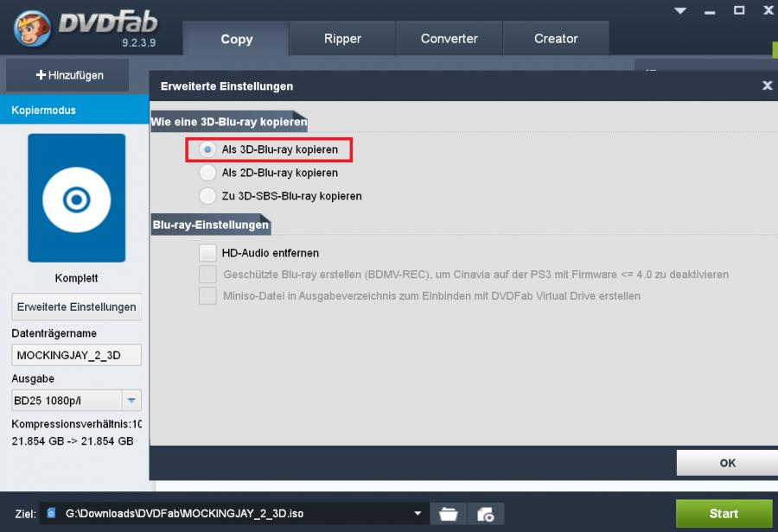Maximize the DVDFab window
The image size is (778, 532).
click(x=739, y=10)
